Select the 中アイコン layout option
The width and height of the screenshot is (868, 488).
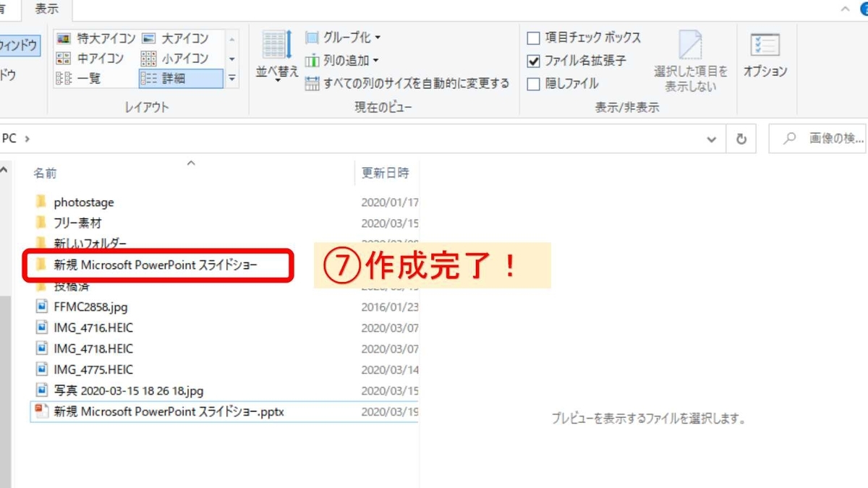[90, 59]
